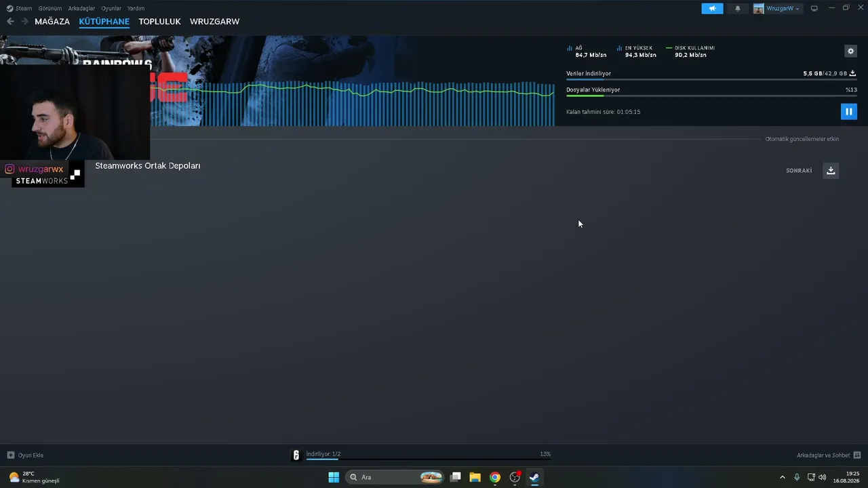Click the Steamworks logo thumbnail
The image size is (868, 488).
pos(48,174)
